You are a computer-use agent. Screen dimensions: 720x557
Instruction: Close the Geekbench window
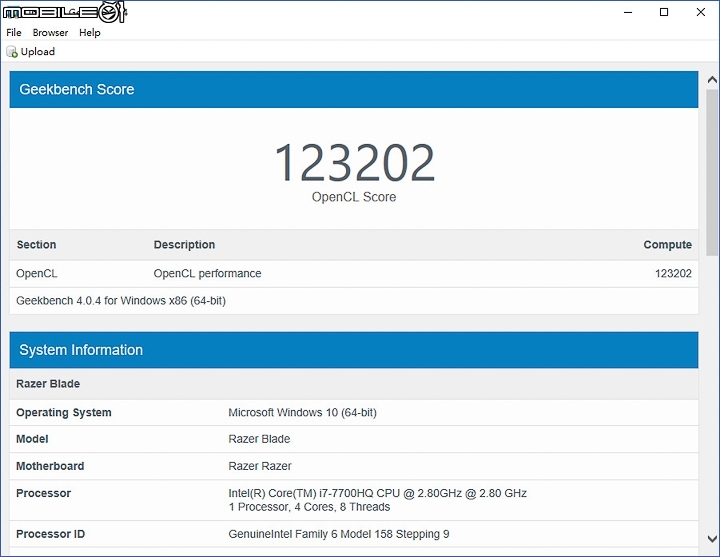pyautogui.click(x=701, y=12)
